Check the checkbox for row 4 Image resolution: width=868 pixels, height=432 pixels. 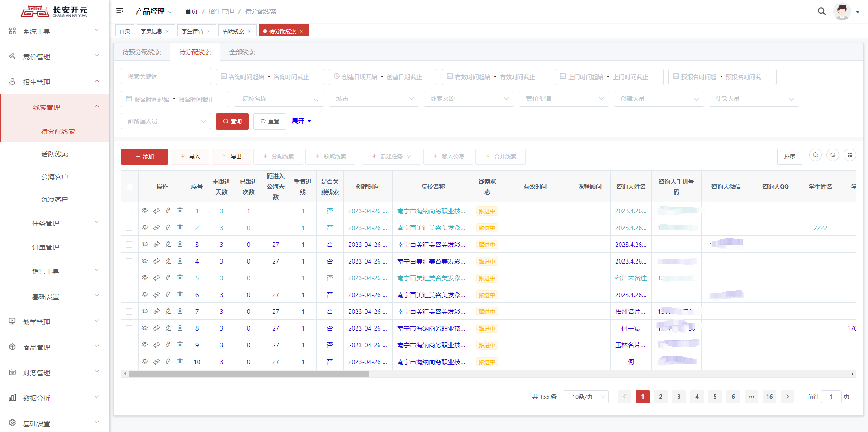pos(129,261)
